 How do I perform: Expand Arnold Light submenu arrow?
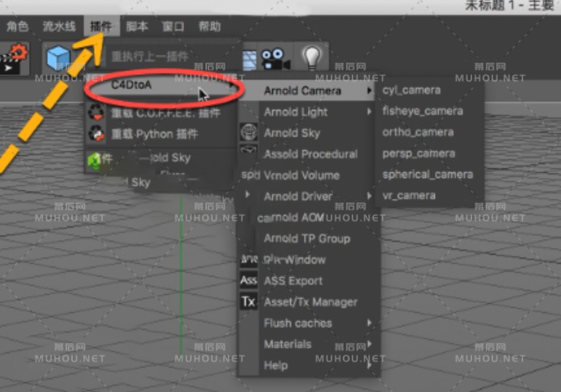click(x=369, y=112)
